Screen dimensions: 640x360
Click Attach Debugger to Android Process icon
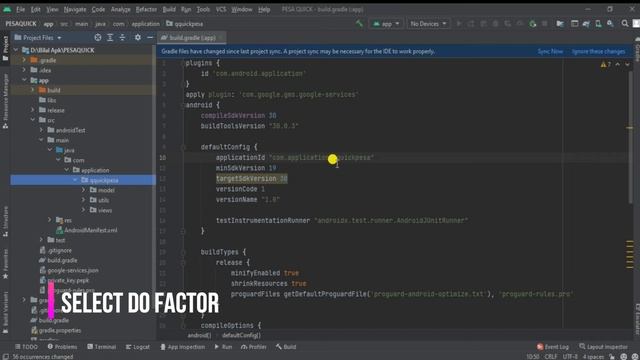[532, 24]
